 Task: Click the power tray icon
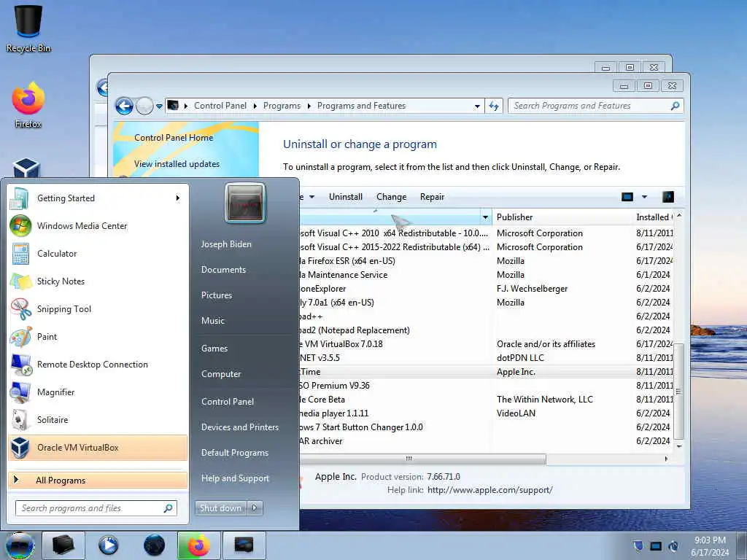673,545
